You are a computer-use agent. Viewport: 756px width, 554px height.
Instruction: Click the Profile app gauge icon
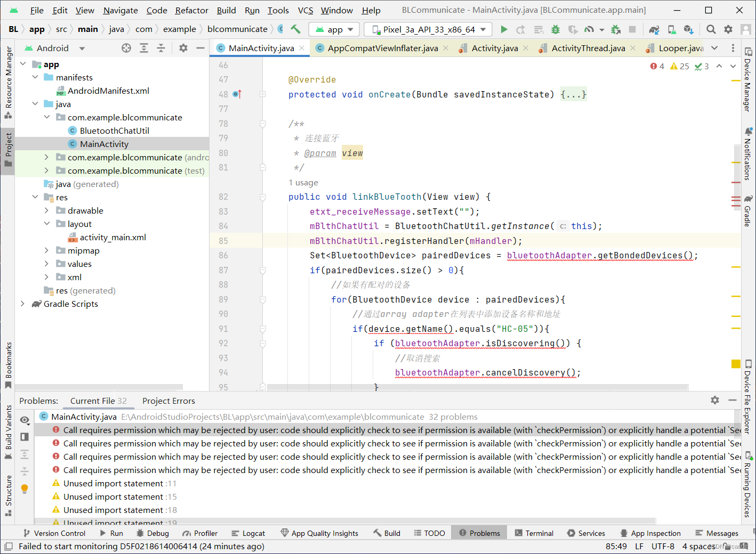point(589,29)
